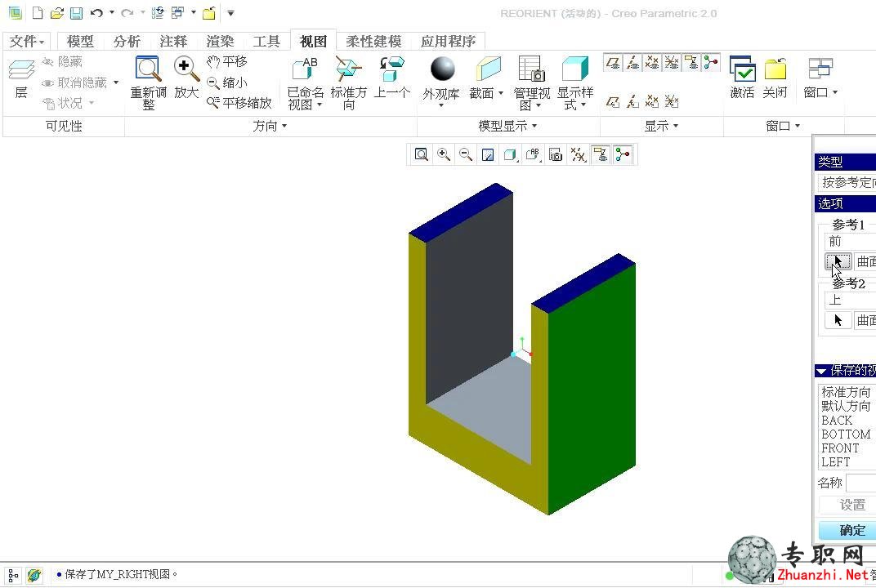Open the 按参考定向 type combo box
876x588 pixels.
click(x=847, y=182)
